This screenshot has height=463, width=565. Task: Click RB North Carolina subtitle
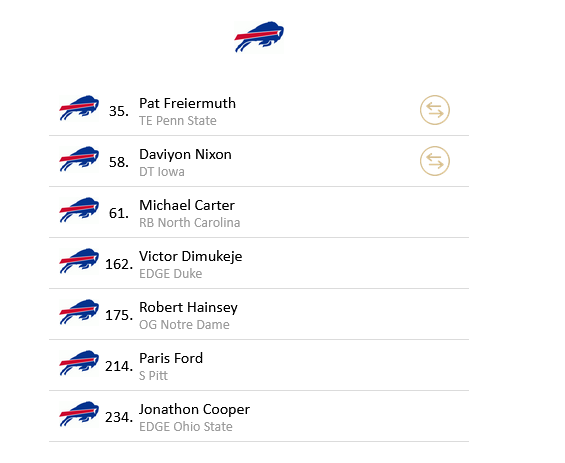point(190,223)
